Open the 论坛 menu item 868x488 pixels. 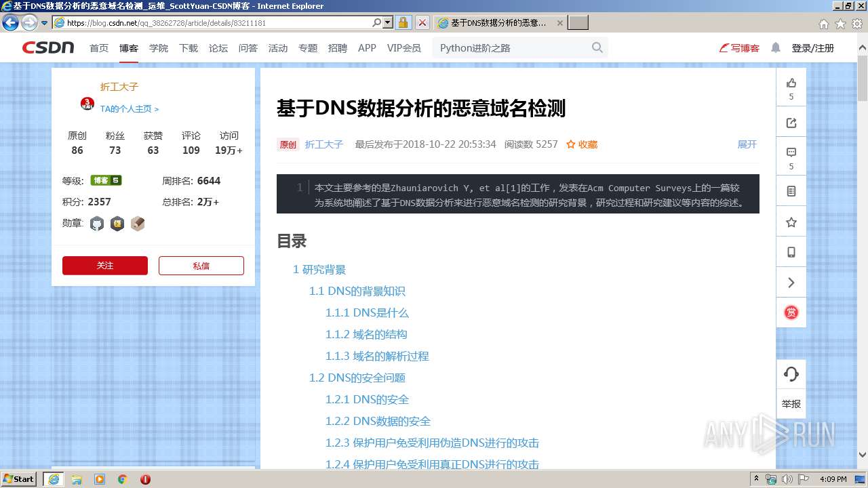pyautogui.click(x=218, y=48)
